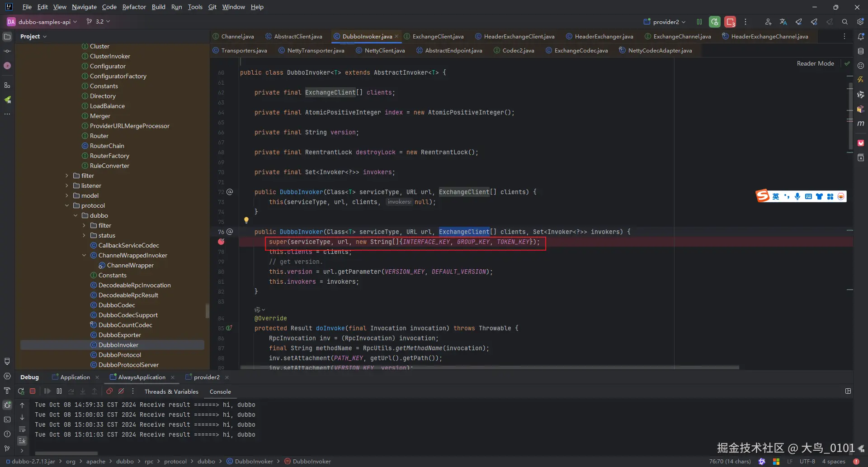868x467 pixels.
Task: Open the Maven tool window
Action: pos(861,124)
